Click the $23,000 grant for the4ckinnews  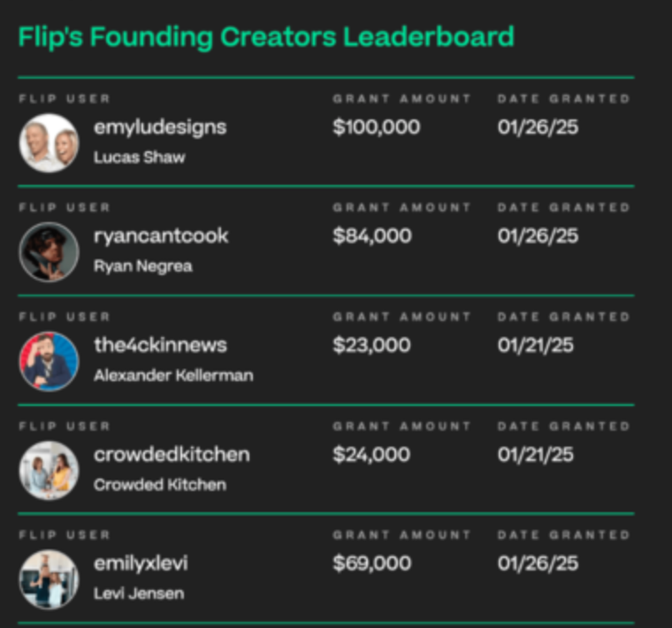click(x=372, y=345)
